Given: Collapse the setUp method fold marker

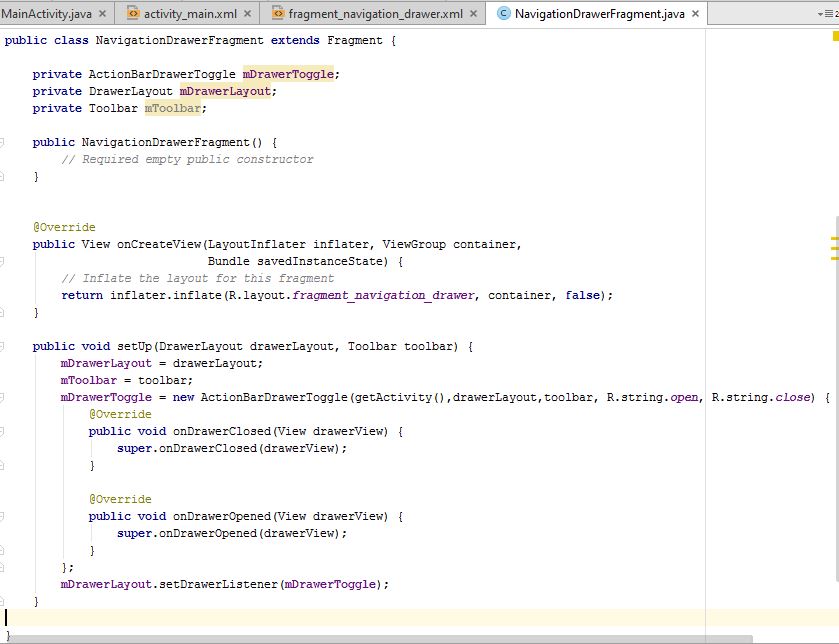Looking at the screenshot, I should coord(3,346).
